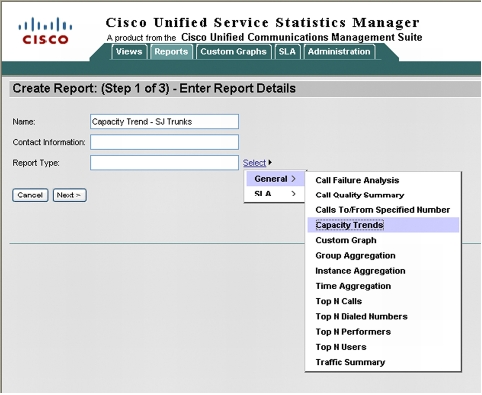Image resolution: width=482 pixels, height=395 pixels.
Task: Click the Next button
Action: coord(69,195)
